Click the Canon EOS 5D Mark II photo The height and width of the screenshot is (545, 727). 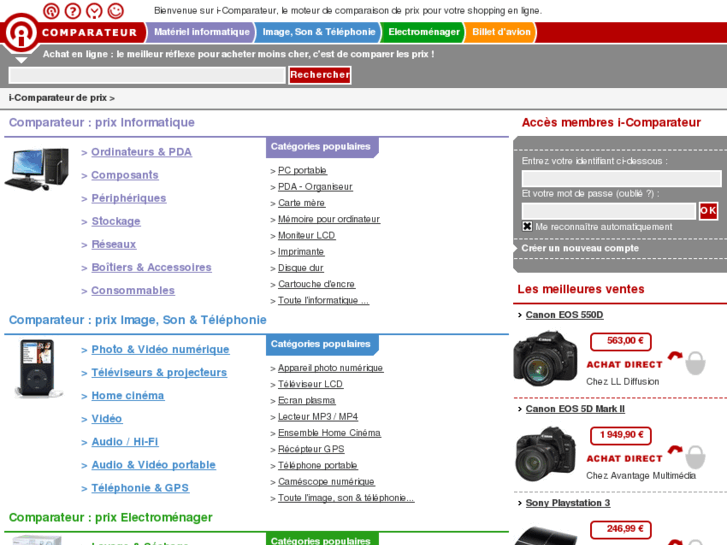click(x=545, y=454)
